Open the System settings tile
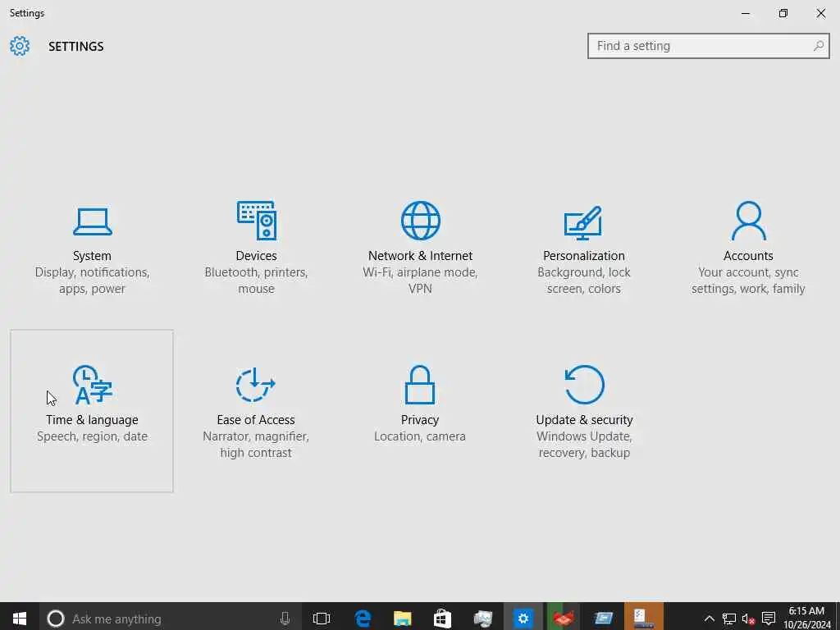 (x=92, y=248)
